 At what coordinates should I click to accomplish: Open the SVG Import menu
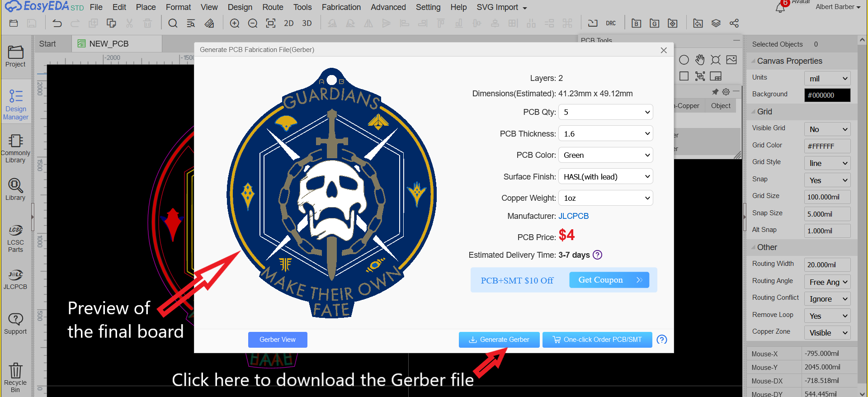point(502,7)
